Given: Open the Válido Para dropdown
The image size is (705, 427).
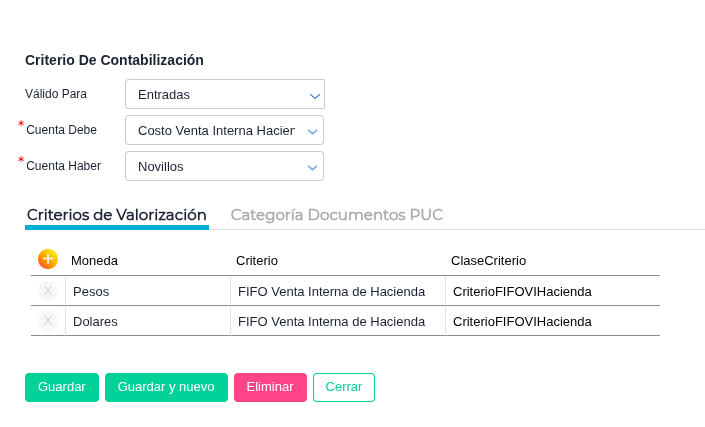Looking at the screenshot, I should [225, 94].
